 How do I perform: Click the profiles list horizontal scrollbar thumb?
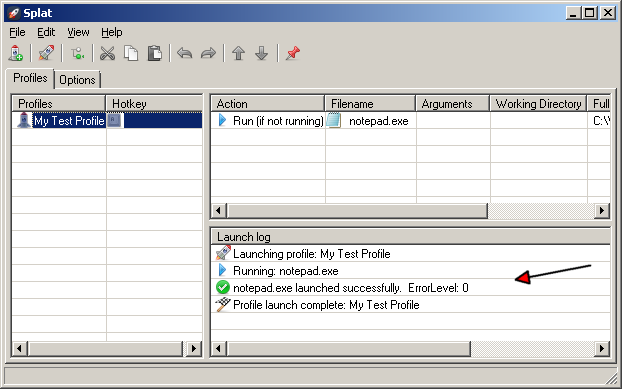(106, 349)
